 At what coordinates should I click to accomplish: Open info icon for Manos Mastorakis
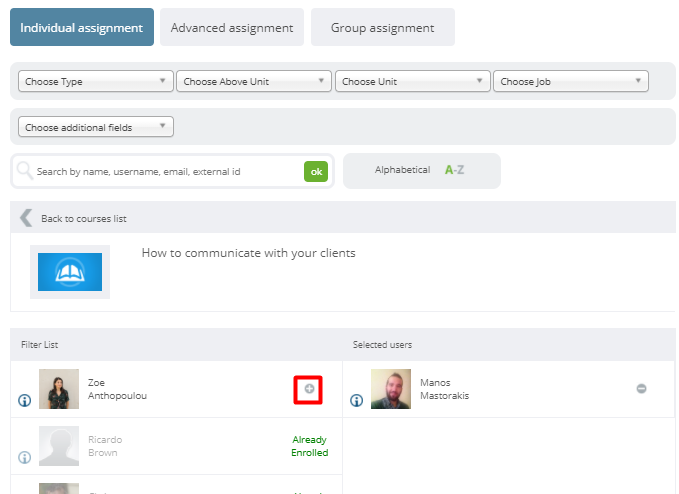click(356, 400)
